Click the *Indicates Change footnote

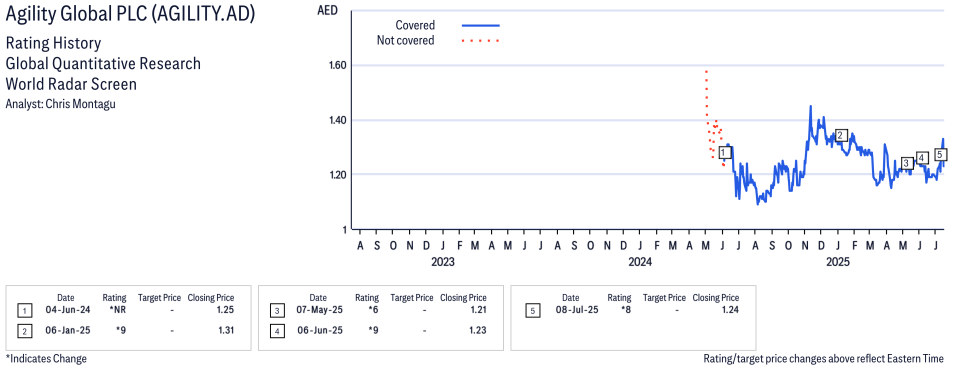click(x=46, y=358)
